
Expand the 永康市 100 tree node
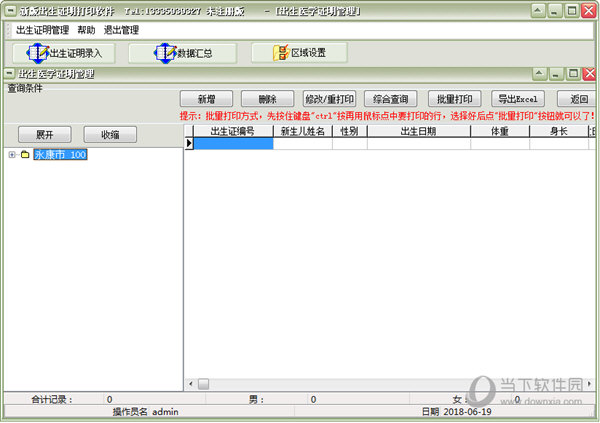pos(12,155)
